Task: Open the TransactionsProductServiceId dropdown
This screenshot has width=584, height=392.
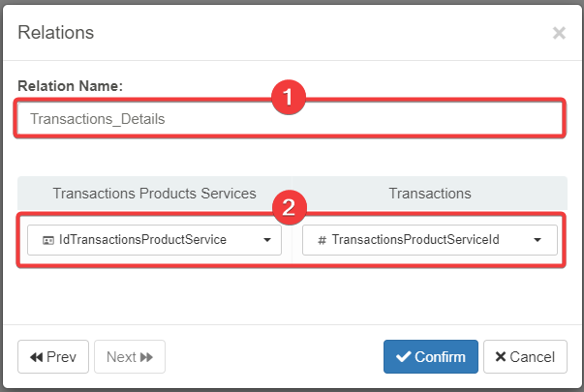Action: [429, 240]
